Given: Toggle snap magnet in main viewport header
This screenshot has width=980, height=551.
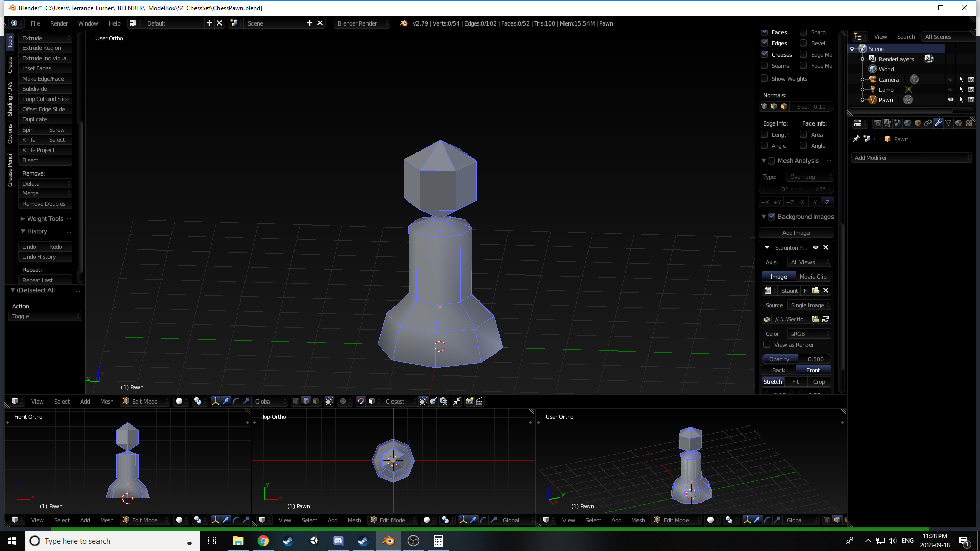Looking at the screenshot, I should coord(361,402).
